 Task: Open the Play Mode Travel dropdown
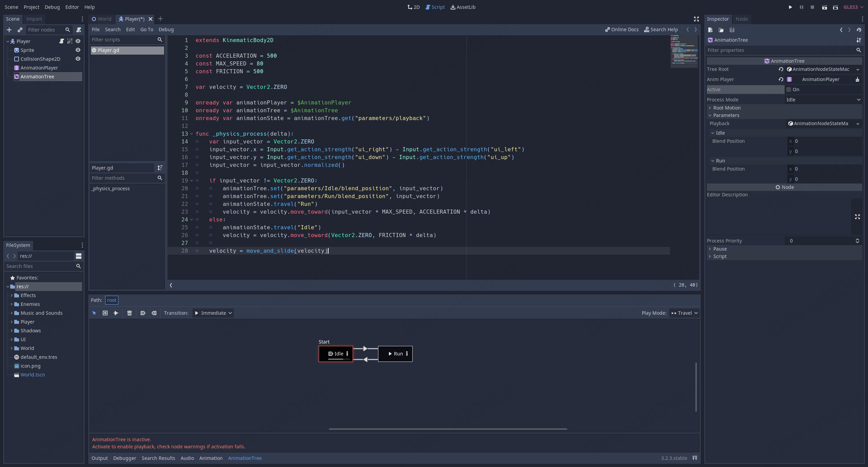coord(684,313)
